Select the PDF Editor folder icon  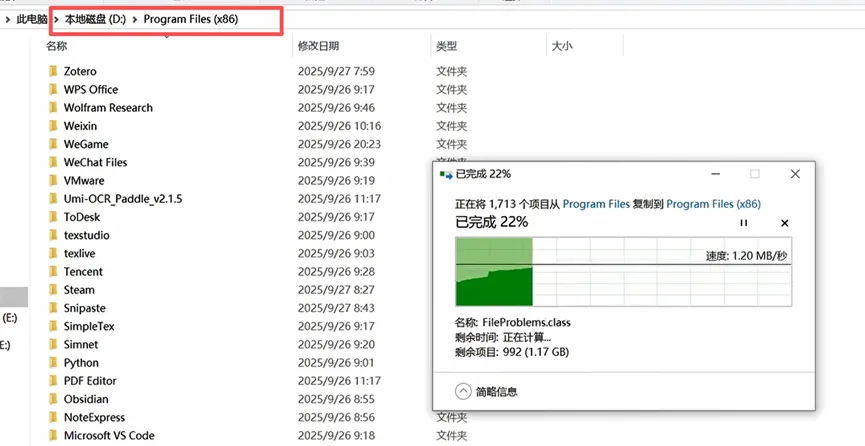coord(54,381)
